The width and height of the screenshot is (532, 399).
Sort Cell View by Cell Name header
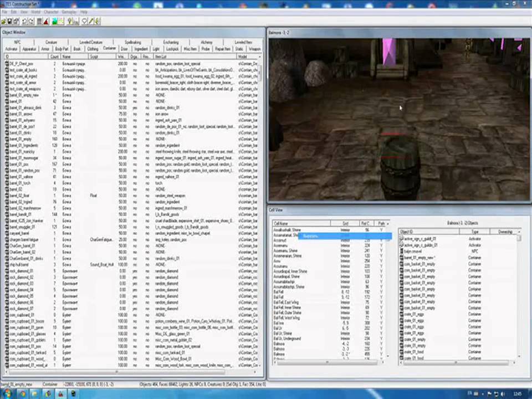click(x=301, y=223)
